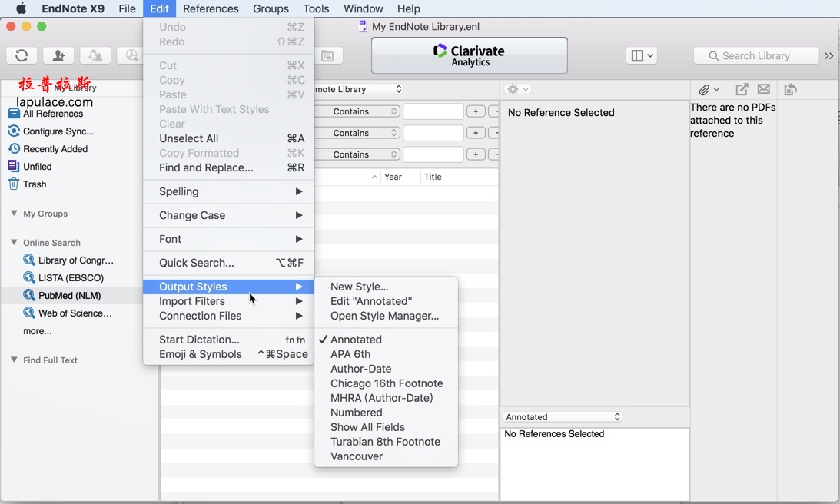This screenshot has height=504, width=840.
Task: Select Turabian 8th Footnote style
Action: tap(387, 442)
